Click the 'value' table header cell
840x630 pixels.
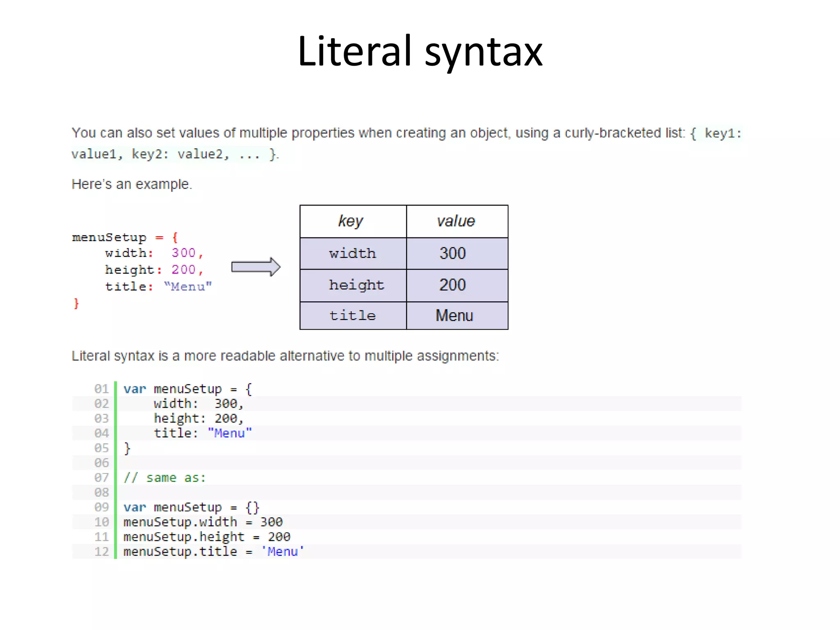pyautogui.click(x=457, y=221)
